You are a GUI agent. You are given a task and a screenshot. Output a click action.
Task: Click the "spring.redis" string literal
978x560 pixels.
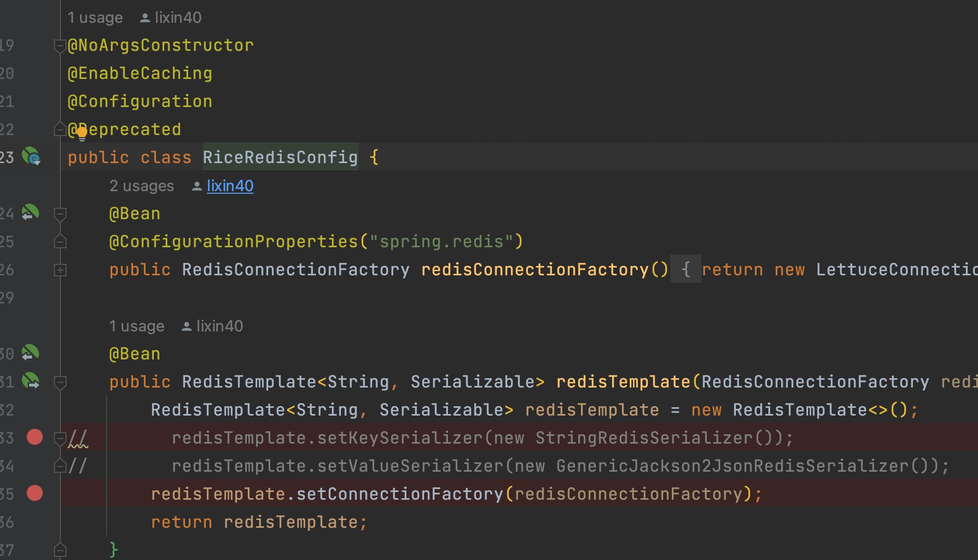point(441,242)
